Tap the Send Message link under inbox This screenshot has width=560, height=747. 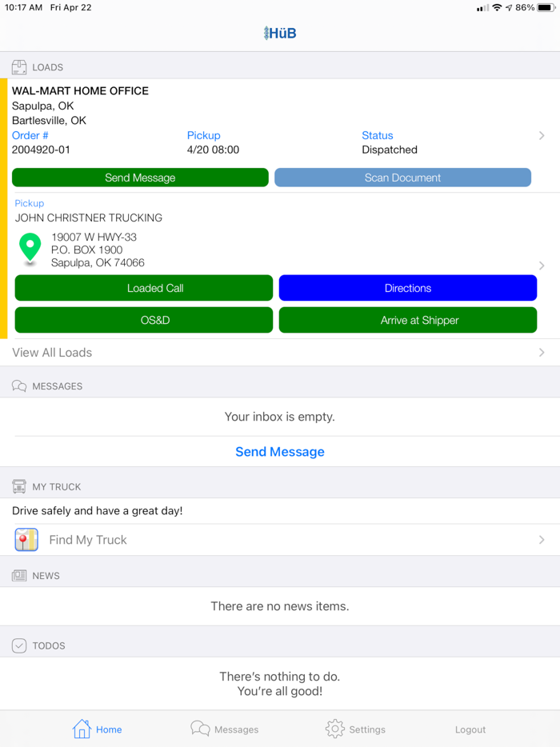pos(280,452)
